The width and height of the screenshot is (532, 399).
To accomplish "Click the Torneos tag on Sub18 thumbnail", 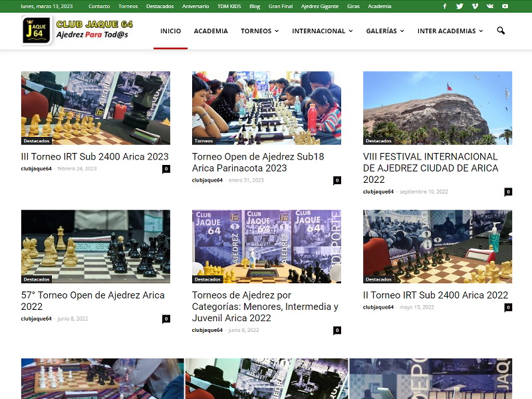I will pos(203,141).
